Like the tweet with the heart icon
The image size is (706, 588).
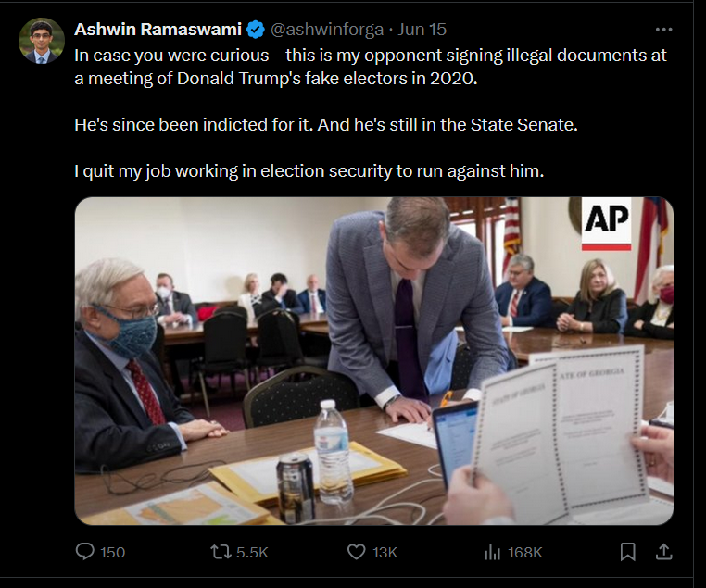pyautogui.click(x=357, y=552)
